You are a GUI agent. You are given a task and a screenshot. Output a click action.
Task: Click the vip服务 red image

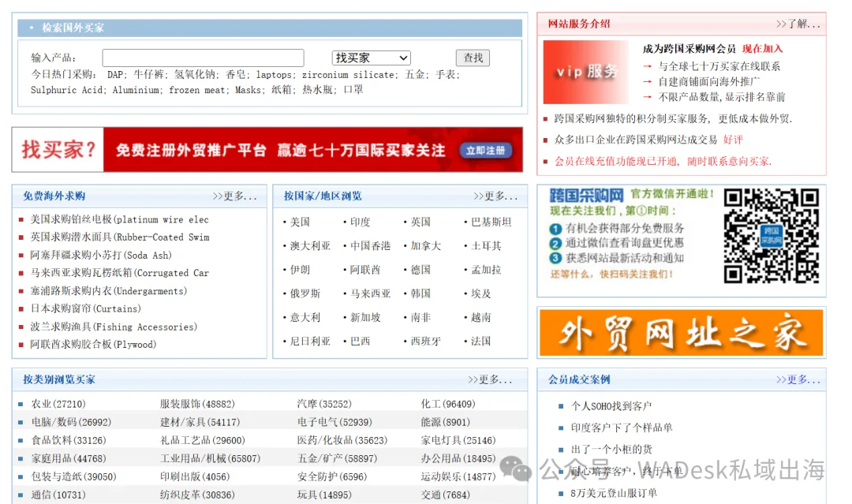pos(585,72)
